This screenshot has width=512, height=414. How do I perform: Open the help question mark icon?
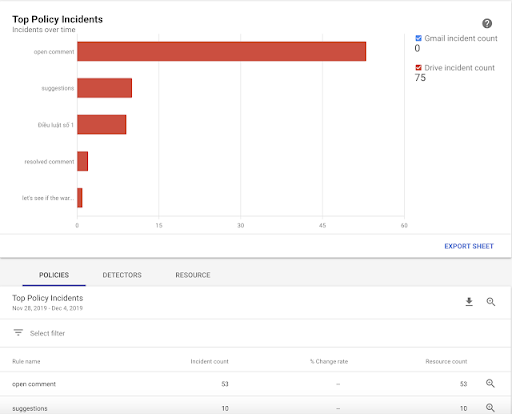coord(487,23)
